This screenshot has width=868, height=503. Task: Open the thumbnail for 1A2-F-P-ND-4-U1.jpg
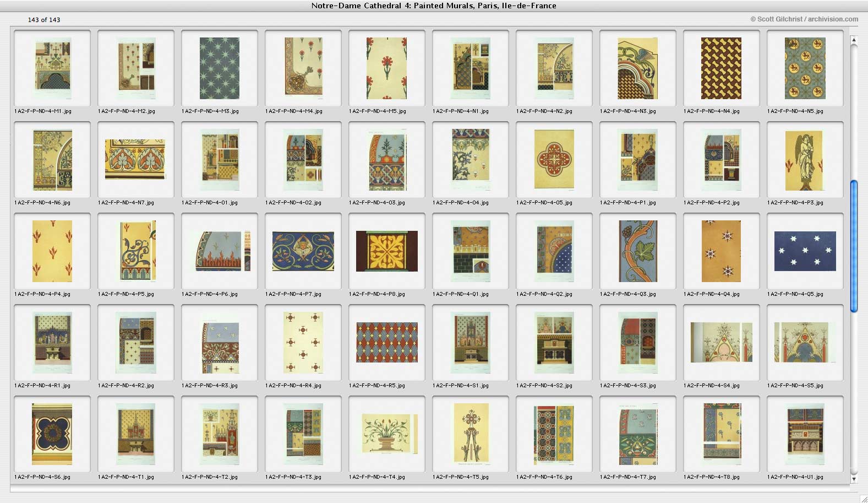(805, 434)
